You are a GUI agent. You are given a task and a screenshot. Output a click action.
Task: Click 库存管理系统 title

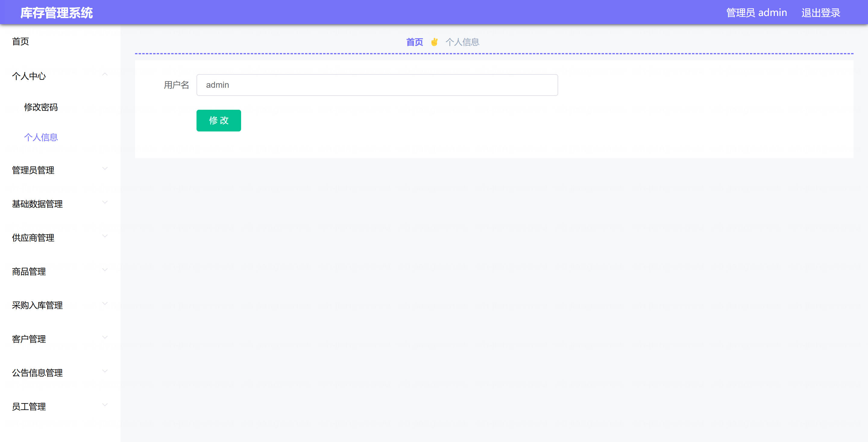57,13
